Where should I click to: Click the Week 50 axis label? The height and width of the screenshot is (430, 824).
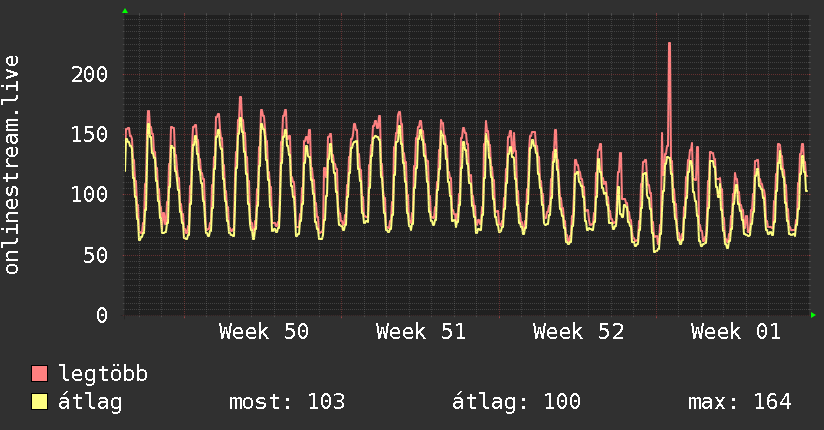pos(264,332)
